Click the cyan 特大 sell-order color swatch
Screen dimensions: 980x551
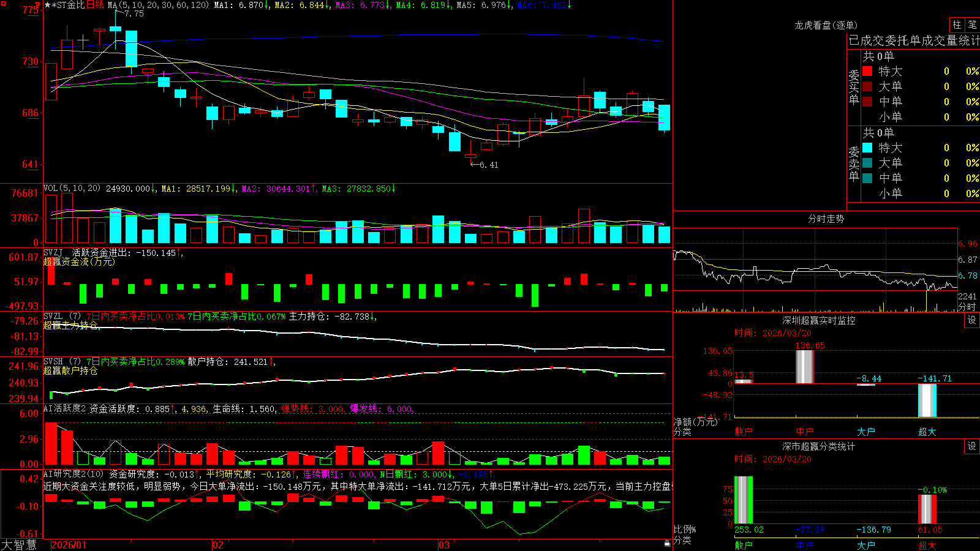(867, 148)
